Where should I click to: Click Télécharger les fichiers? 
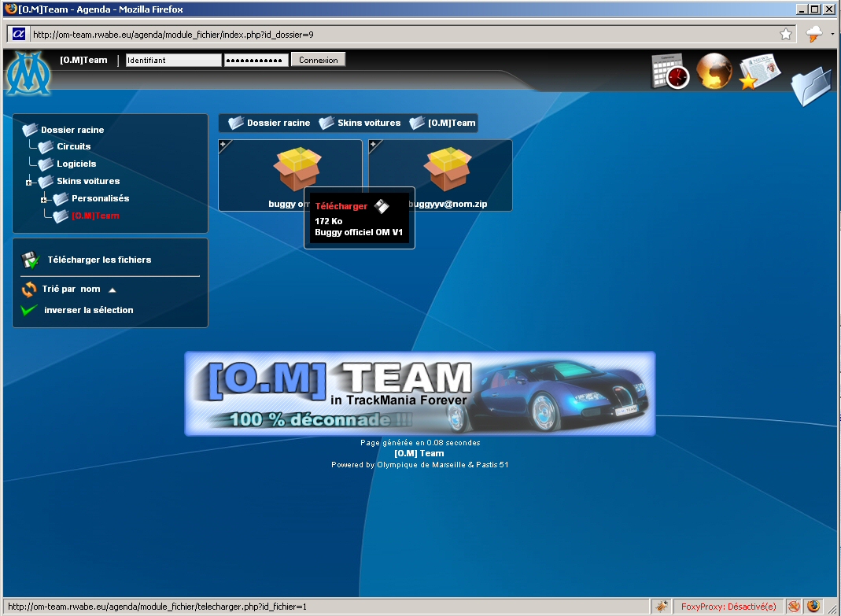(99, 260)
